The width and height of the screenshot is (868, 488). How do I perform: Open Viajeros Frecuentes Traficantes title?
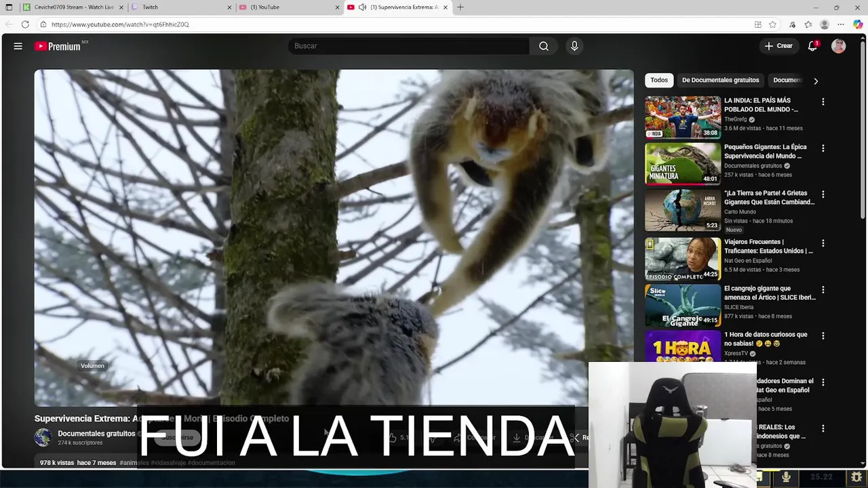point(768,246)
